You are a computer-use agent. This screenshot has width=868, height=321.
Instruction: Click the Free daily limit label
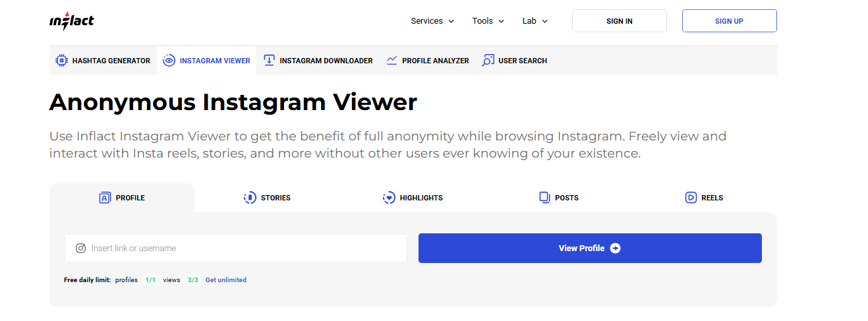[x=87, y=280]
